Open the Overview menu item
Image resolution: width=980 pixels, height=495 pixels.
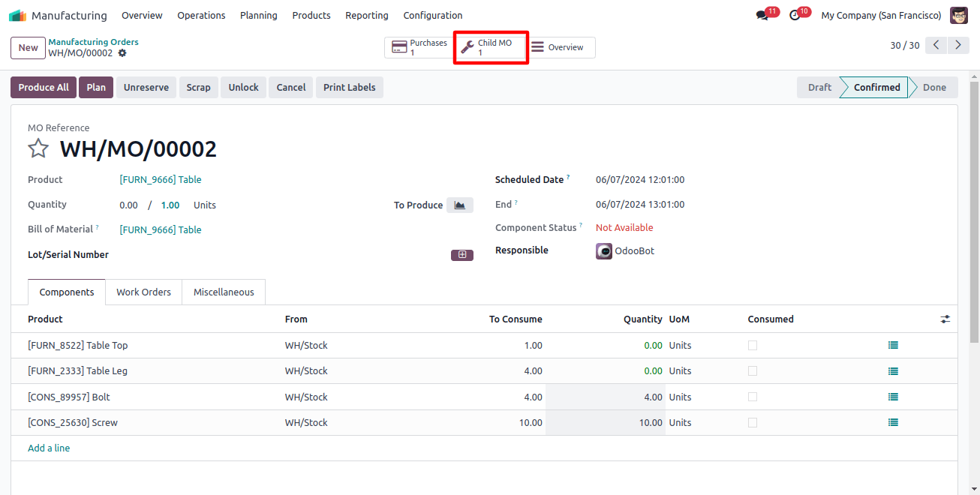tap(142, 15)
